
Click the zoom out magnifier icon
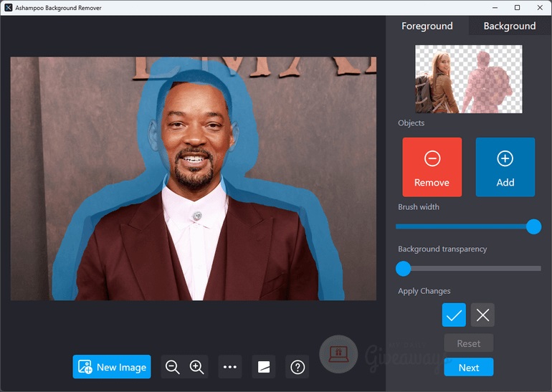[172, 367]
